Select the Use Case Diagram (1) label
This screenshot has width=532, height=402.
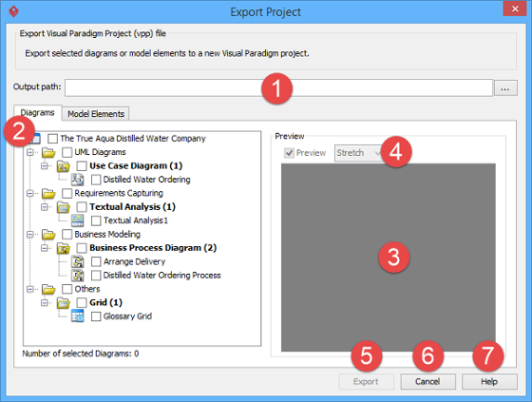pyautogui.click(x=136, y=166)
